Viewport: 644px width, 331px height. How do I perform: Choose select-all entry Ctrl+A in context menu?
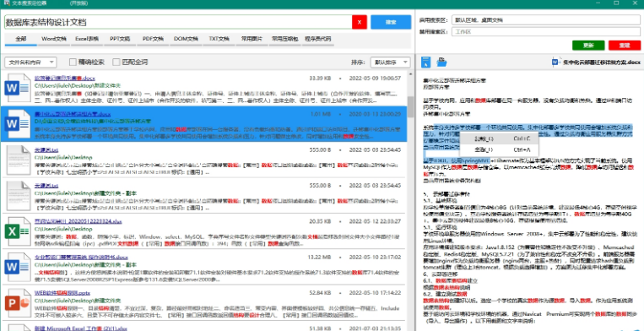[499, 149]
